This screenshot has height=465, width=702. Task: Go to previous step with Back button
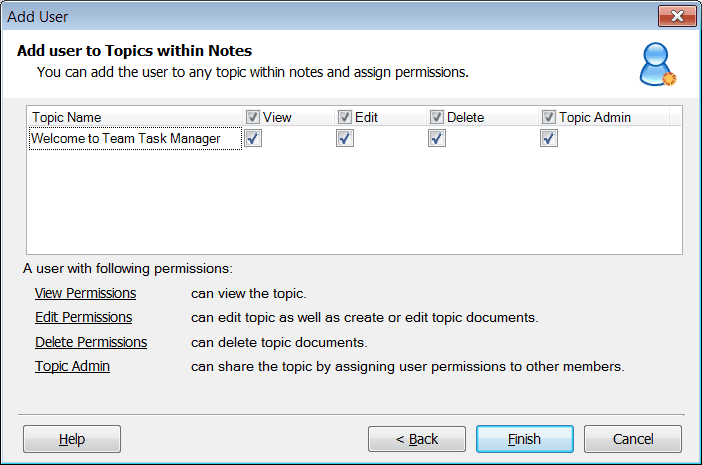[x=417, y=439]
